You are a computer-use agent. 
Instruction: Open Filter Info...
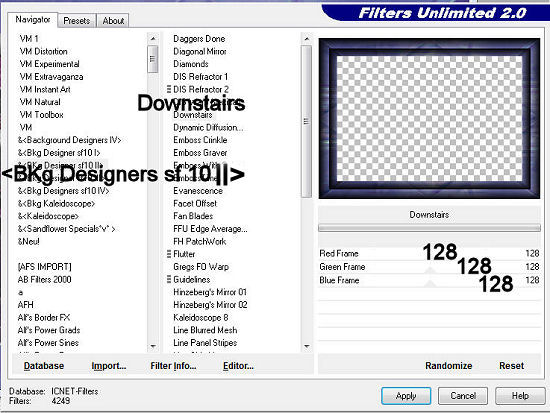click(x=173, y=366)
